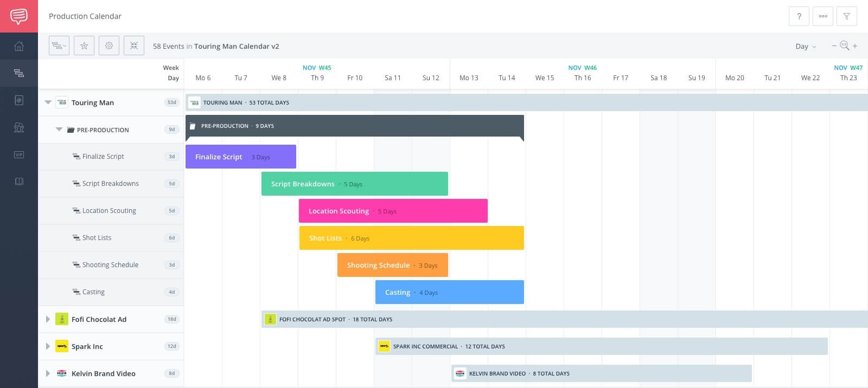Click the NOV W45 week header

pyautogui.click(x=317, y=68)
